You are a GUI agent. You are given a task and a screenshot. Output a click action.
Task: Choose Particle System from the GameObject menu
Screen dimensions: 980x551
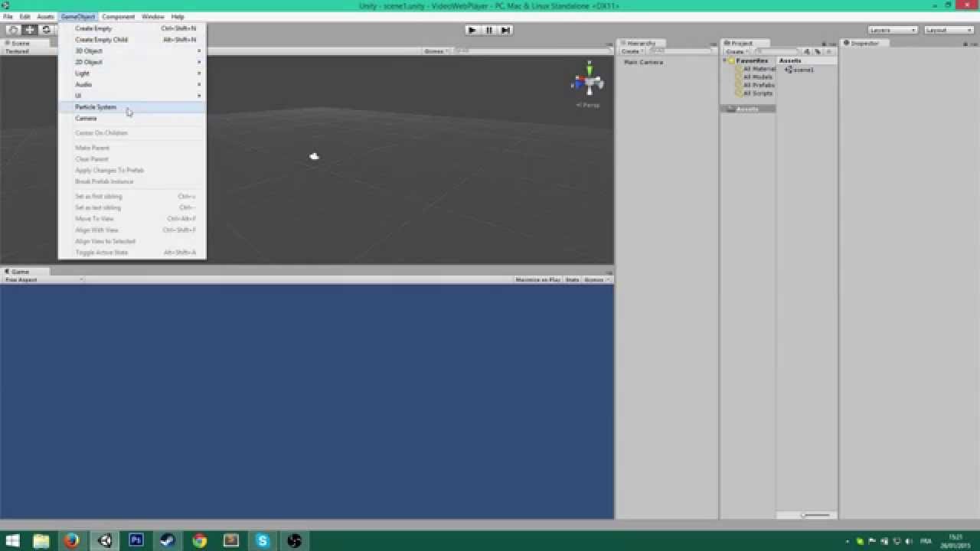click(132, 107)
